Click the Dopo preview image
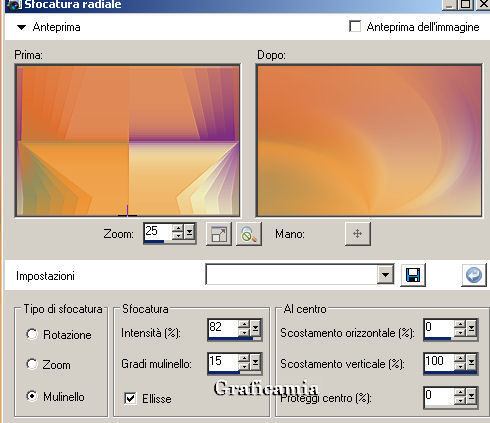This screenshot has width=490, height=423. click(369, 141)
